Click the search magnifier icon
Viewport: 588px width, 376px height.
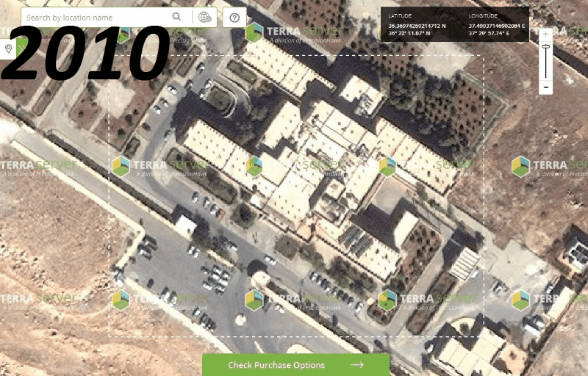[176, 16]
